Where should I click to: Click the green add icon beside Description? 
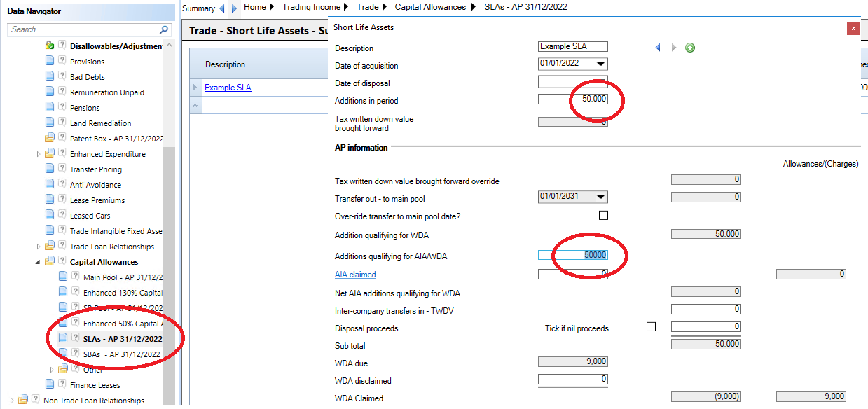click(690, 48)
